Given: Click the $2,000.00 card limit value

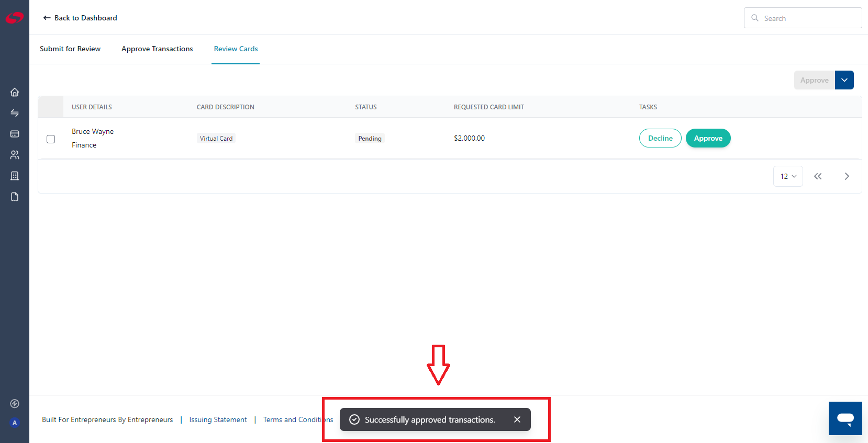Looking at the screenshot, I should tap(470, 138).
